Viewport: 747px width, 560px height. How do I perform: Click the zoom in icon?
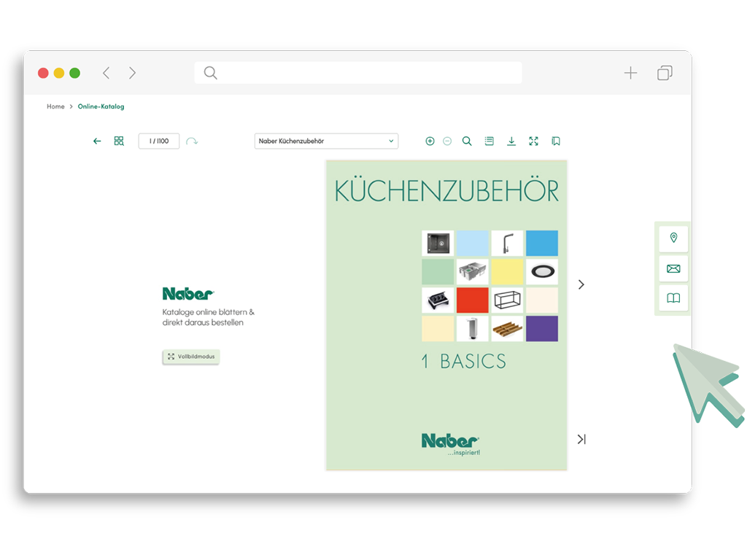coord(430,141)
